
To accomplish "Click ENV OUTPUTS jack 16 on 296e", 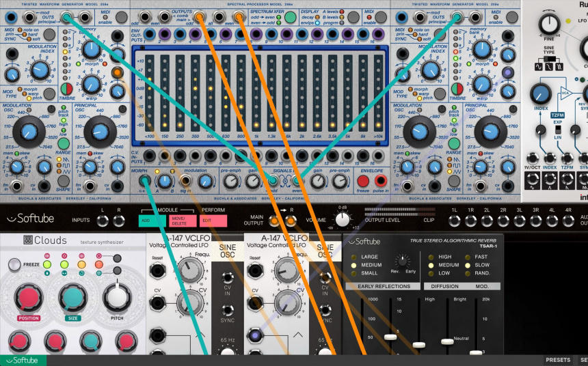I will coord(378,34).
